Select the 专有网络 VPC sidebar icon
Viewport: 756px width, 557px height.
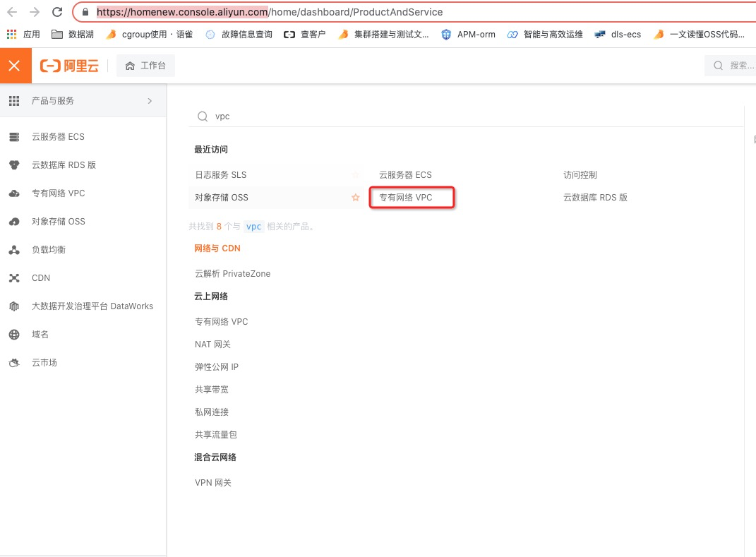(16, 193)
